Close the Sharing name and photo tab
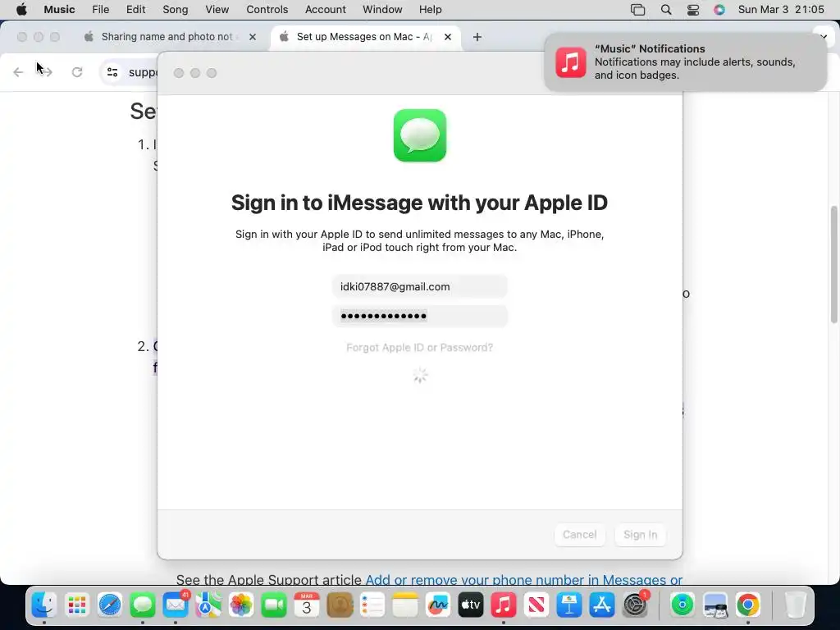Viewport: 840px width, 630px height. coord(253,37)
